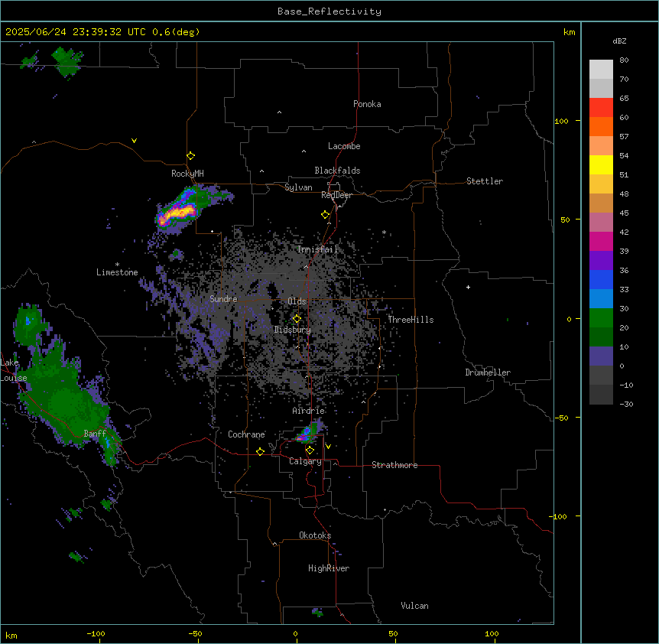Click the Base_Reflectivity title
Viewport: 659px width, 644px height.
329,11
